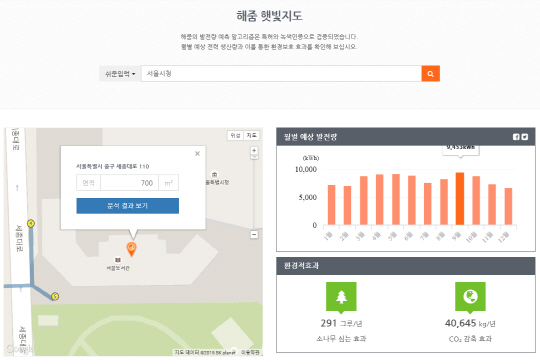The height and width of the screenshot is (364, 540).
Task: Click the 환경적효과 panel header
Action: [406, 266]
